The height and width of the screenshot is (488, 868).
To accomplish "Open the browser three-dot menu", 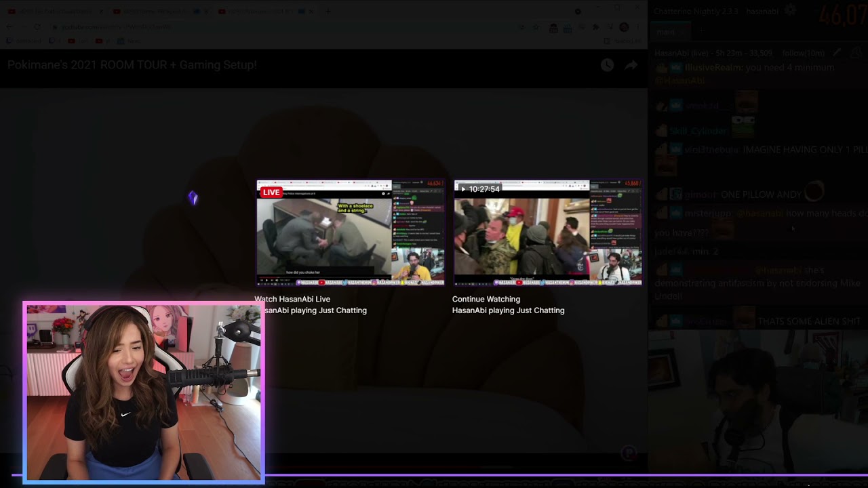I will pos(639,27).
